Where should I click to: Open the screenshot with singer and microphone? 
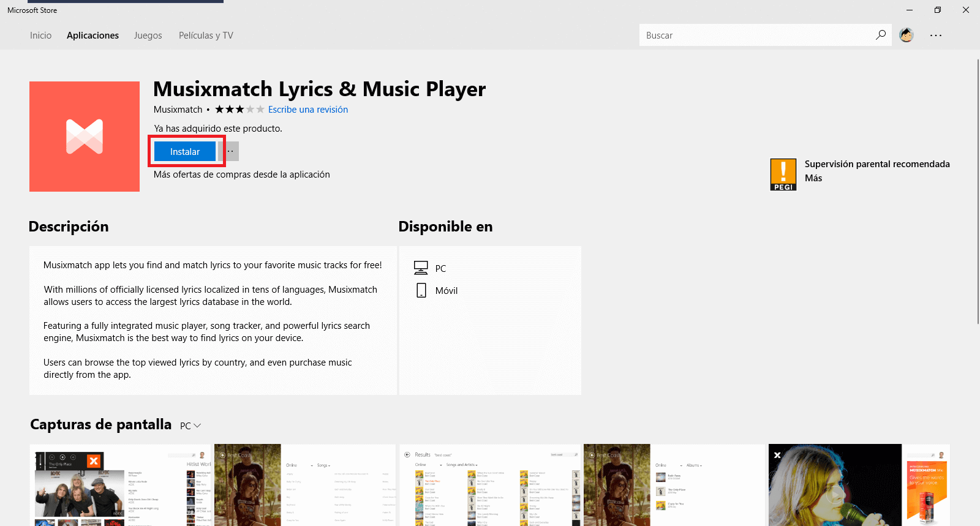[859, 485]
